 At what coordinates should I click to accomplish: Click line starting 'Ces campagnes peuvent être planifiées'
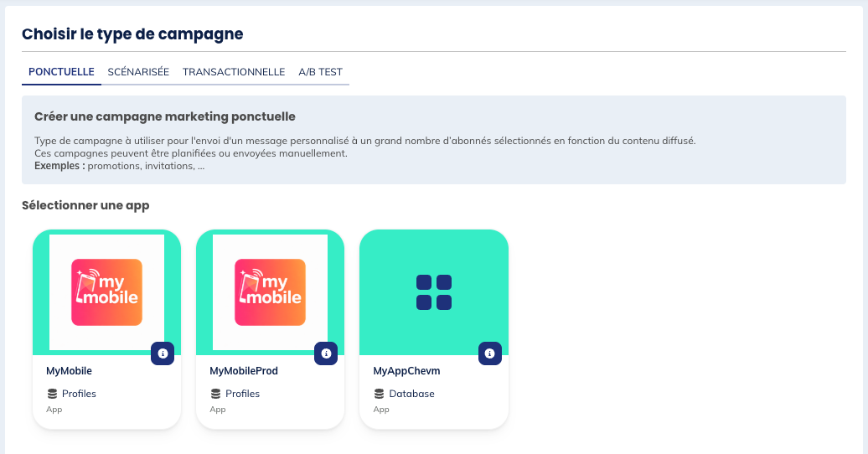pyautogui.click(x=191, y=153)
